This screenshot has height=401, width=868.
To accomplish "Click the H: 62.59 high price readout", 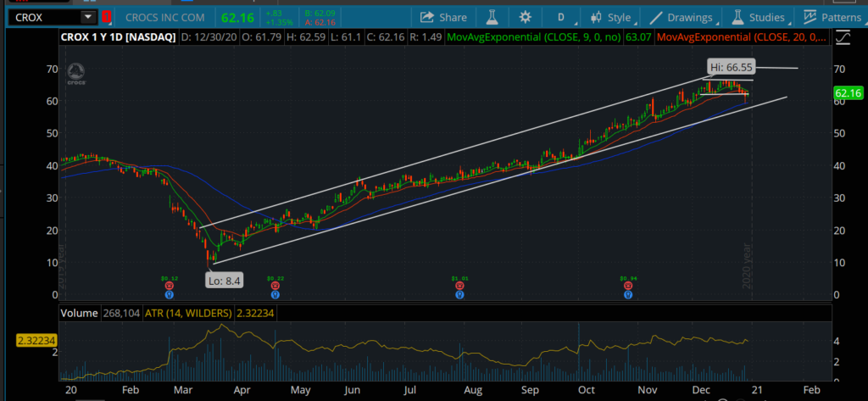I will [304, 37].
